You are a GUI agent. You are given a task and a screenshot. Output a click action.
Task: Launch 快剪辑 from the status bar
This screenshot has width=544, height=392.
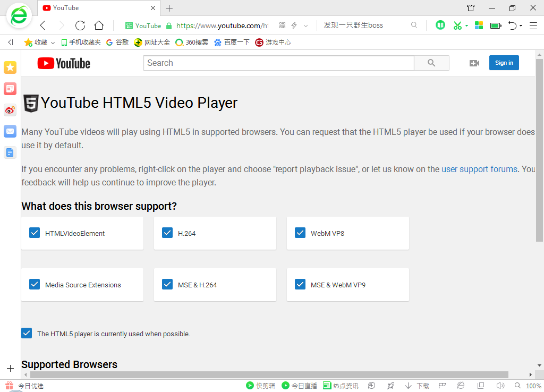coord(260,385)
